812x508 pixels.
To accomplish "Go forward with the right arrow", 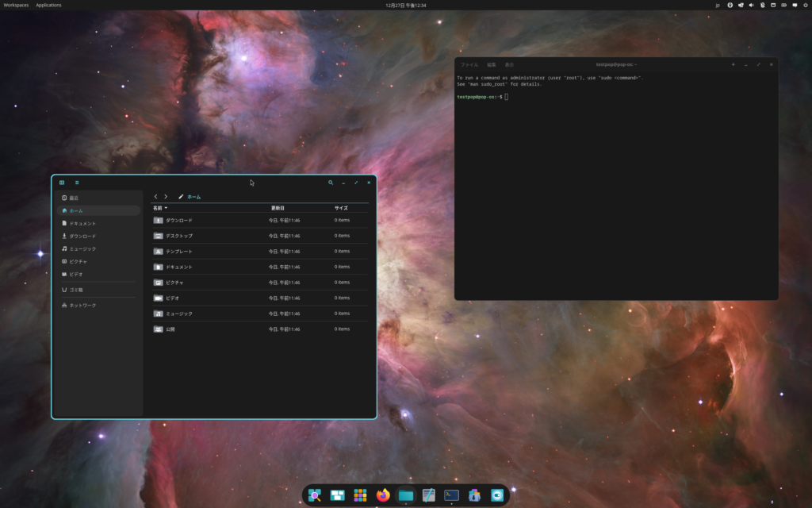I will pyautogui.click(x=166, y=197).
